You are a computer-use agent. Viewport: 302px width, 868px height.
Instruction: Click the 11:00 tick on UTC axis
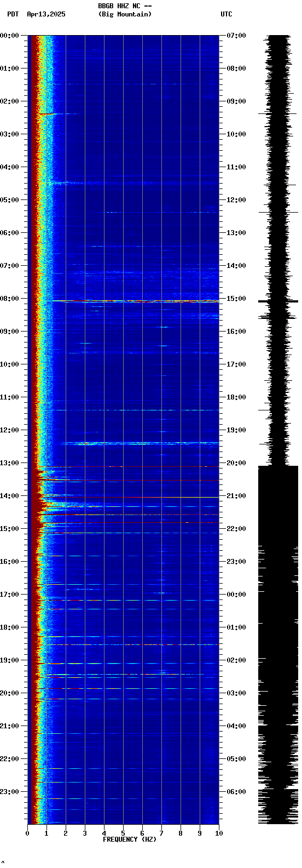pos(236,167)
